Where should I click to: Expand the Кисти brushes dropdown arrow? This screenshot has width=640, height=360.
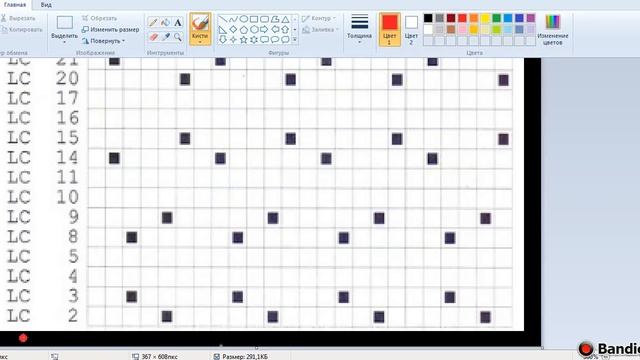pyautogui.click(x=200, y=42)
